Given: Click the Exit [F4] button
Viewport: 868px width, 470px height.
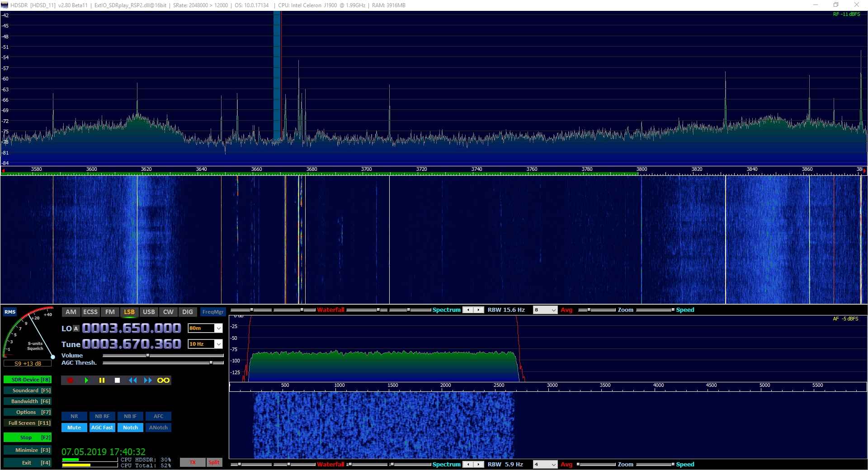Looking at the screenshot, I should pos(28,463).
